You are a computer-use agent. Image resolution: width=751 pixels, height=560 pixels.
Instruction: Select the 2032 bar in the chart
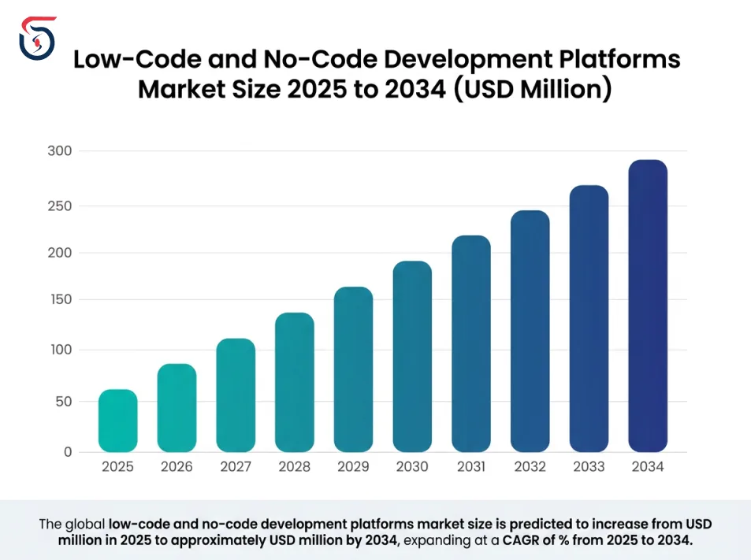[530, 332]
